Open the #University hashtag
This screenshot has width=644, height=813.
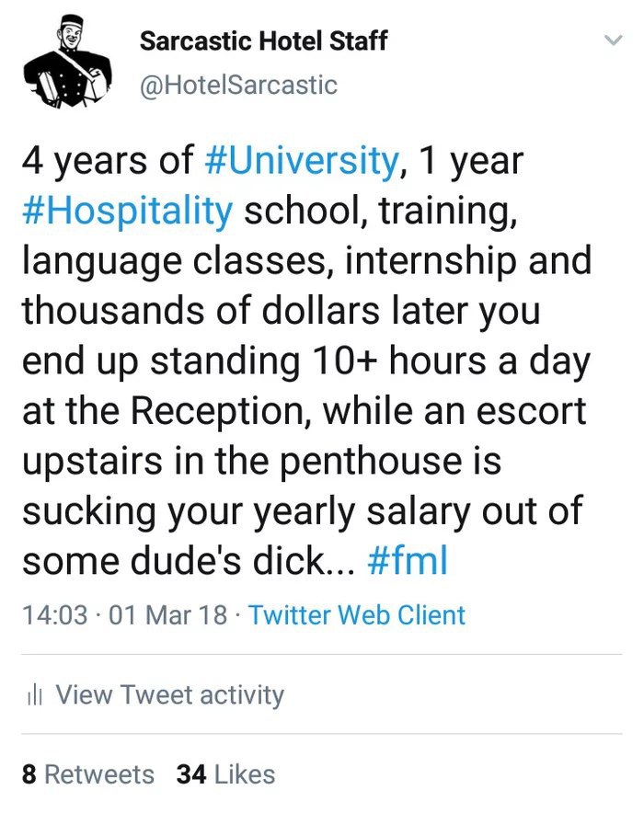point(301,162)
